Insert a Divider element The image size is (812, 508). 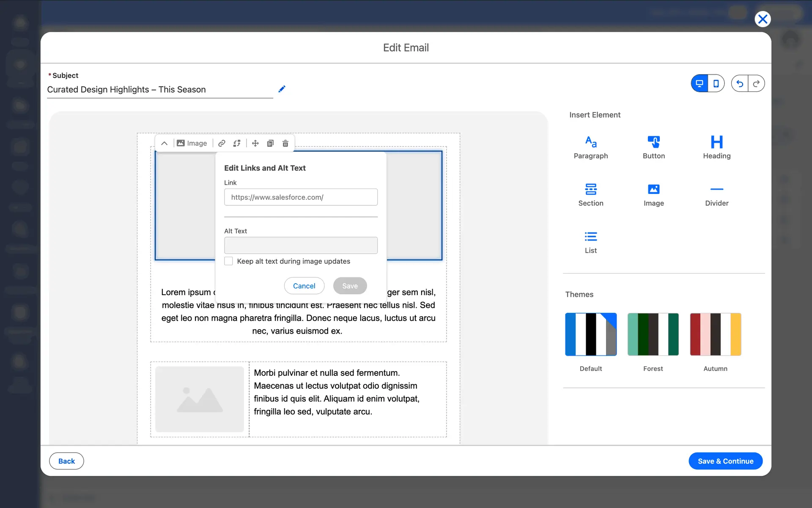[x=716, y=194]
